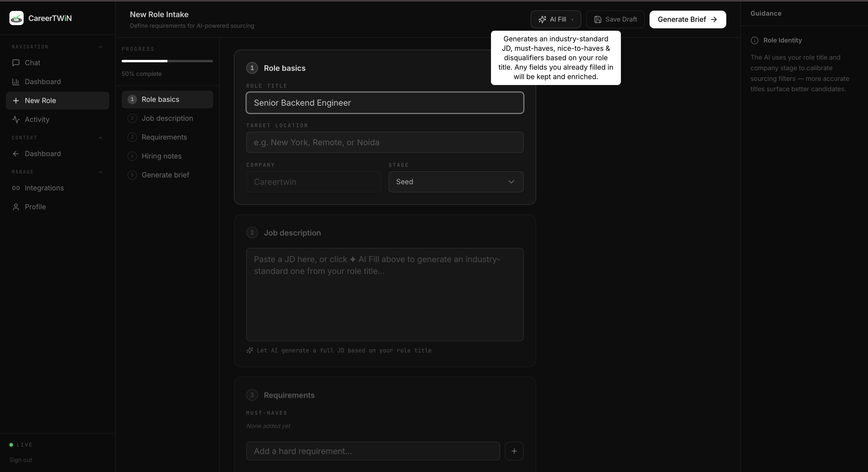This screenshot has height=472, width=868.
Task: Open the Chat speech-bubble icon
Action: [16, 63]
